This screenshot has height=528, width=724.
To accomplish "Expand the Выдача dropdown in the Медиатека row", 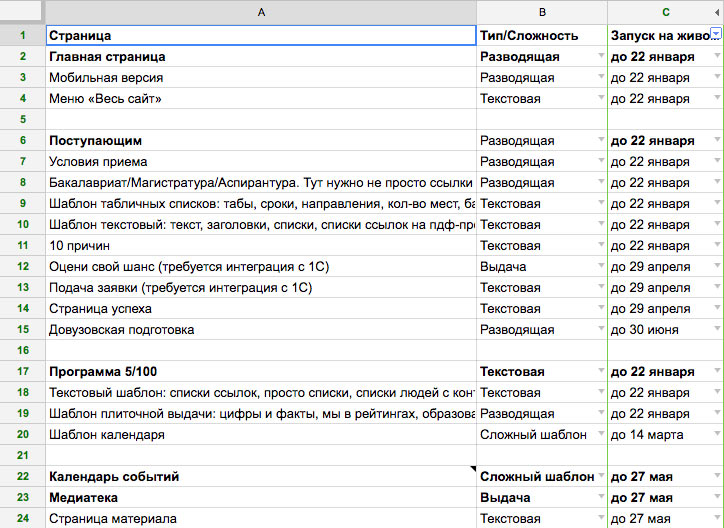I will coord(600,498).
